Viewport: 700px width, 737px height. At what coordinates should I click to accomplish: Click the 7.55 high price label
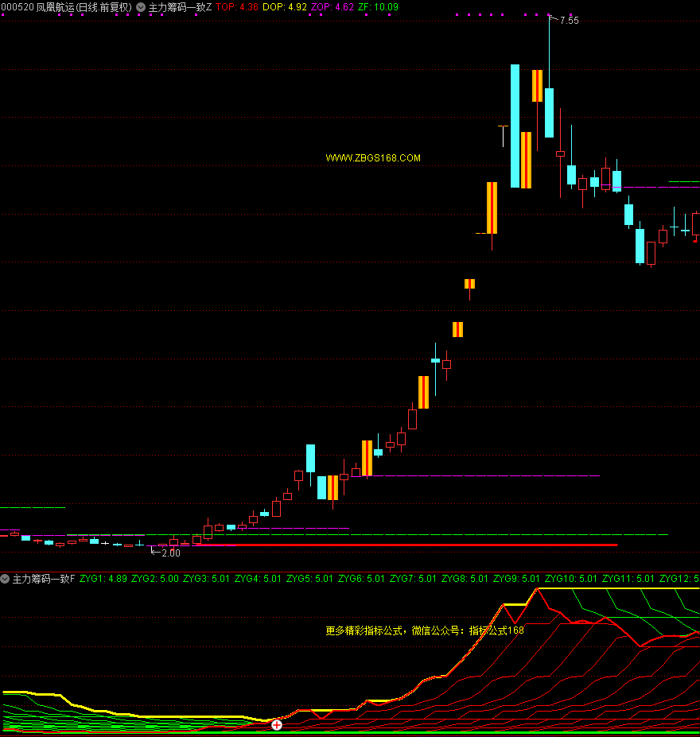[x=569, y=21]
